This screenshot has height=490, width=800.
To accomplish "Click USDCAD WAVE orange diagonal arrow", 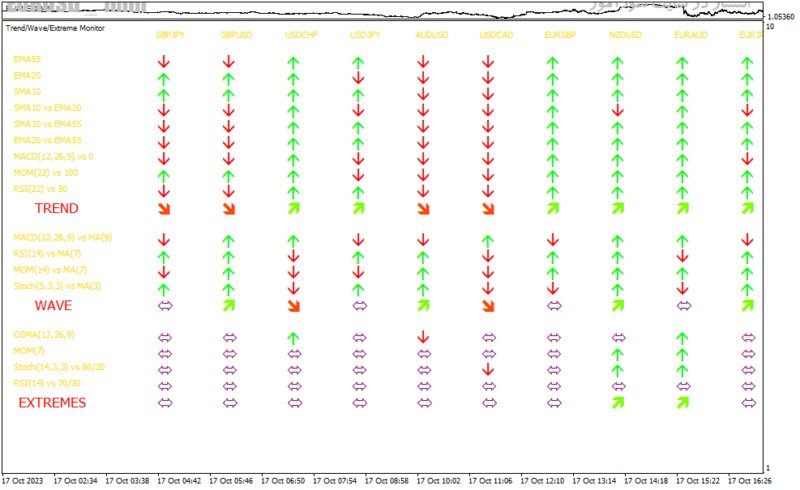I will 488,306.
